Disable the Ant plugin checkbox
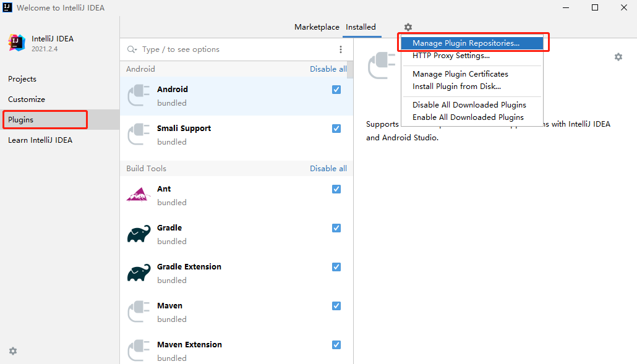 pos(336,189)
